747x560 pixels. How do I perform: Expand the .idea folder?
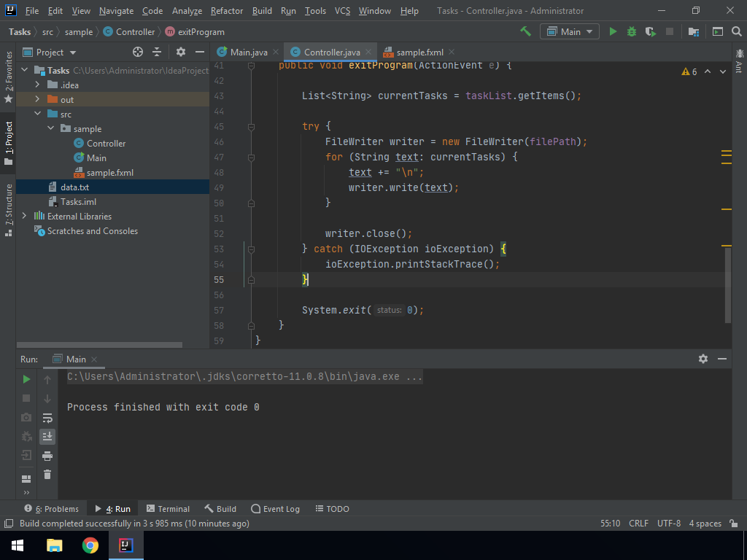click(x=38, y=85)
